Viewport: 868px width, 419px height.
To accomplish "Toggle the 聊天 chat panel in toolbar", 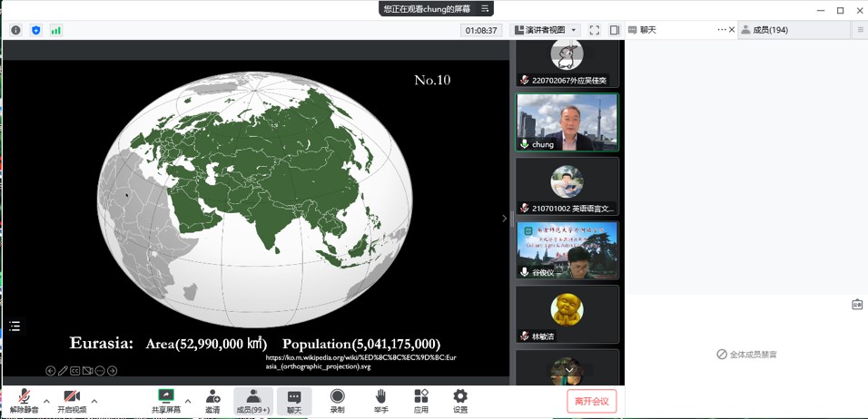I will pyautogui.click(x=294, y=400).
